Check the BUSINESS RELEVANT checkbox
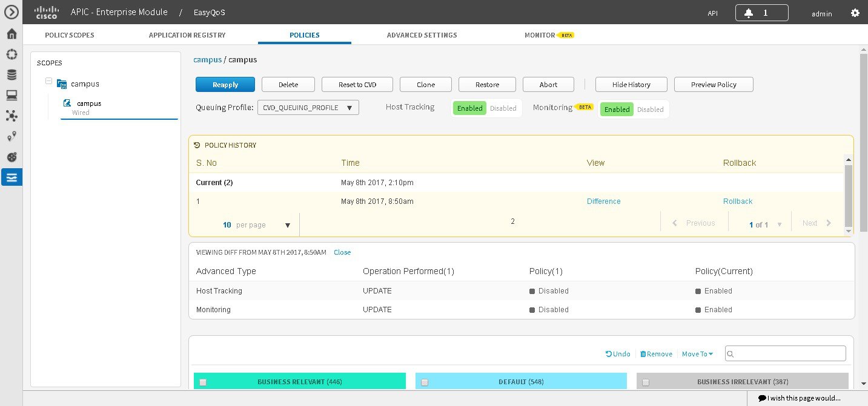 [x=203, y=382]
